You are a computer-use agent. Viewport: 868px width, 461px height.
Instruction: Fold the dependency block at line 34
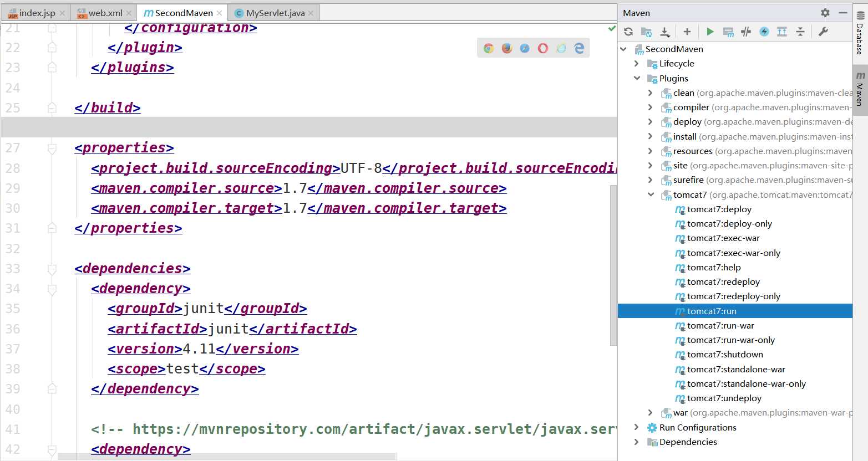(52, 289)
